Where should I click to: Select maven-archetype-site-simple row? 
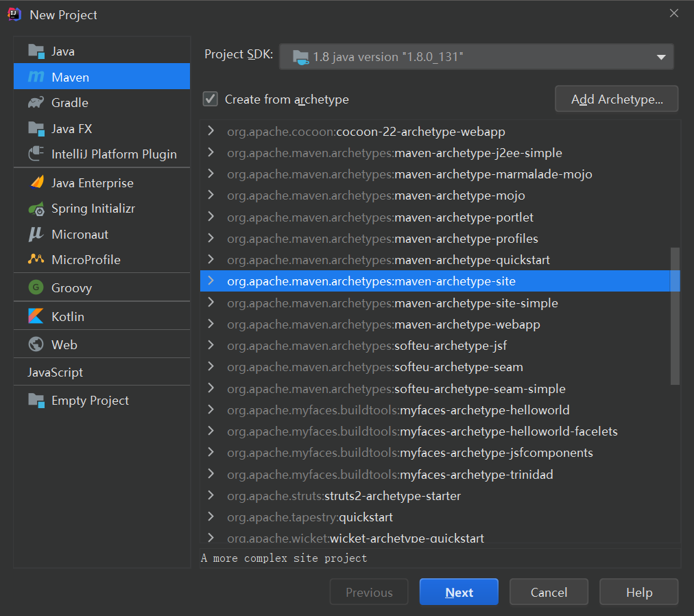coord(440,303)
